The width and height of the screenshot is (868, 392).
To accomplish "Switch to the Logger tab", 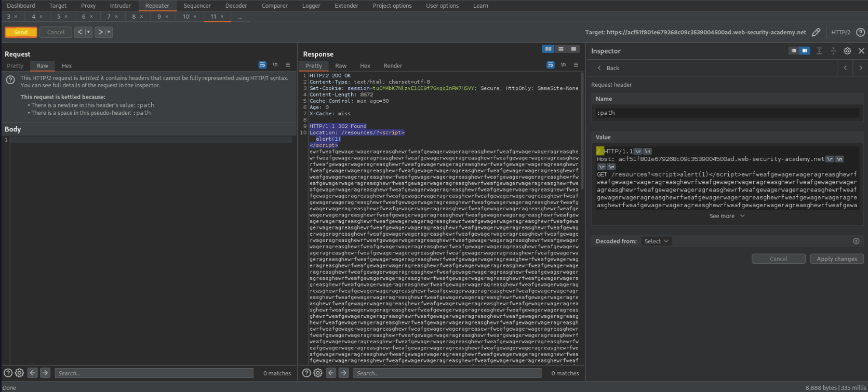I will [311, 6].
